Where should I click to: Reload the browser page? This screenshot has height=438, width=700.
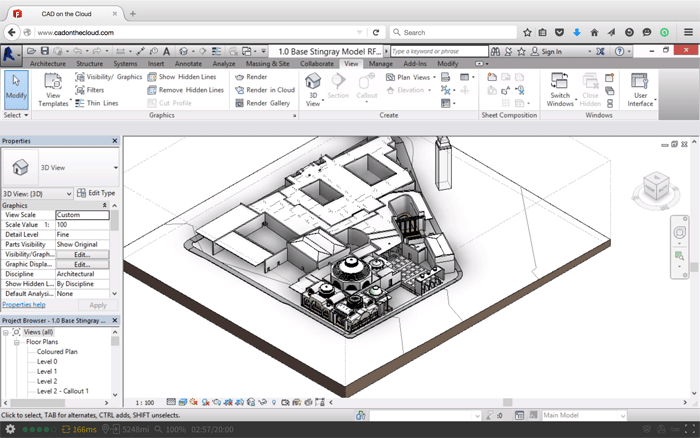376,32
